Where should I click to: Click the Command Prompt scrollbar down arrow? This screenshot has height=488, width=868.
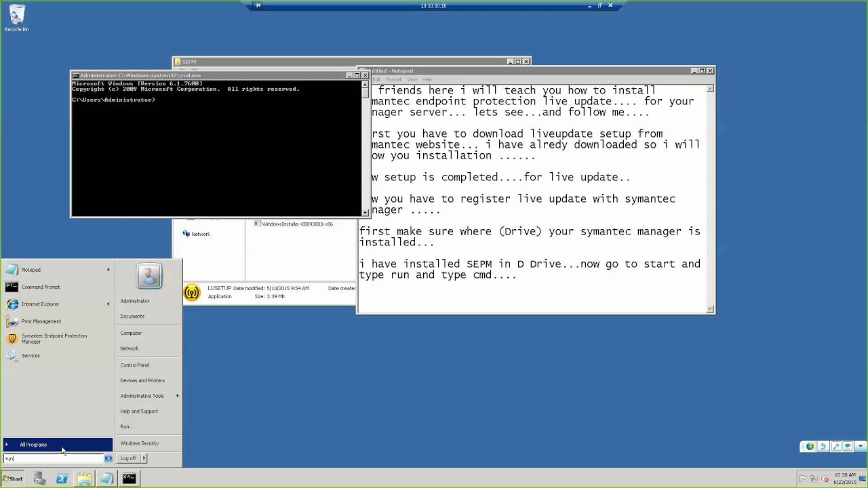(365, 212)
